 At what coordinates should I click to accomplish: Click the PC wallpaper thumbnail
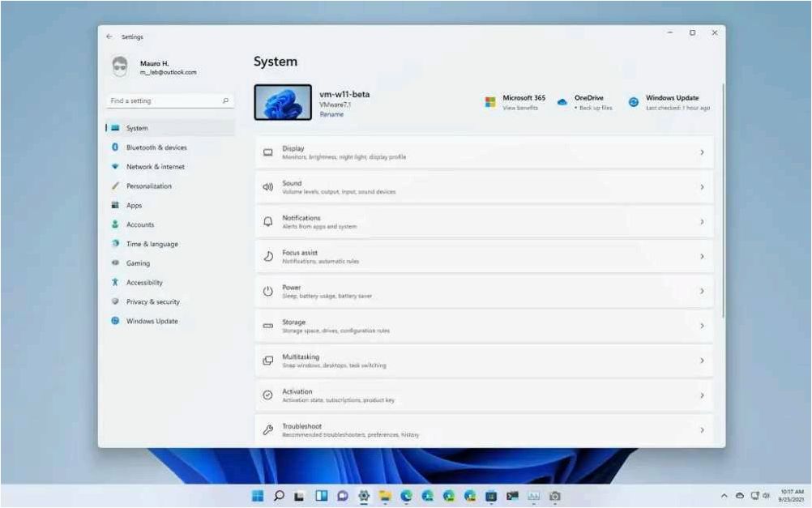(283, 102)
